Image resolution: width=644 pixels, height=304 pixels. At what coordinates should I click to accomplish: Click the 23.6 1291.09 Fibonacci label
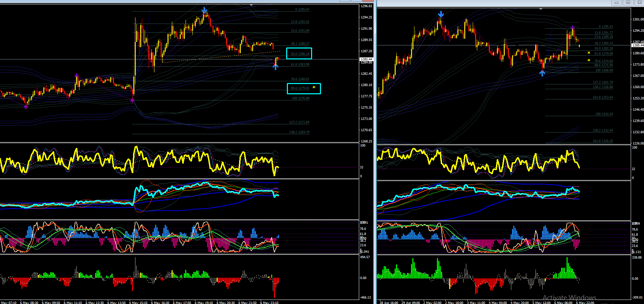(x=300, y=31)
